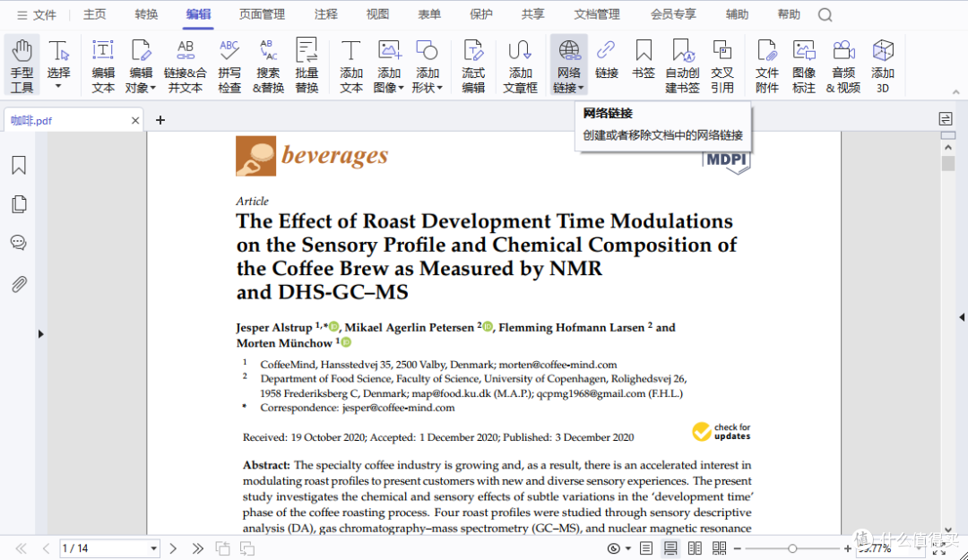Click Audio & Video (音频&视频) tool
968x560 pixels.
(x=843, y=65)
